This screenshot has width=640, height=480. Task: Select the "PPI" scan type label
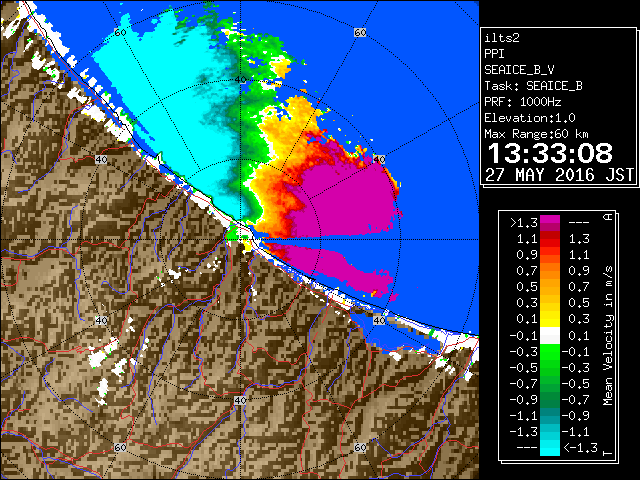tap(494, 54)
